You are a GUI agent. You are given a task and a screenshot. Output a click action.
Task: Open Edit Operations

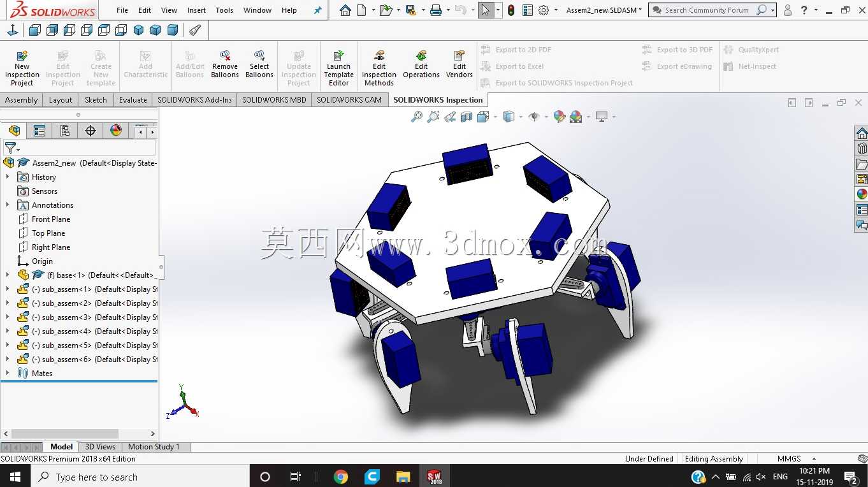(x=421, y=64)
